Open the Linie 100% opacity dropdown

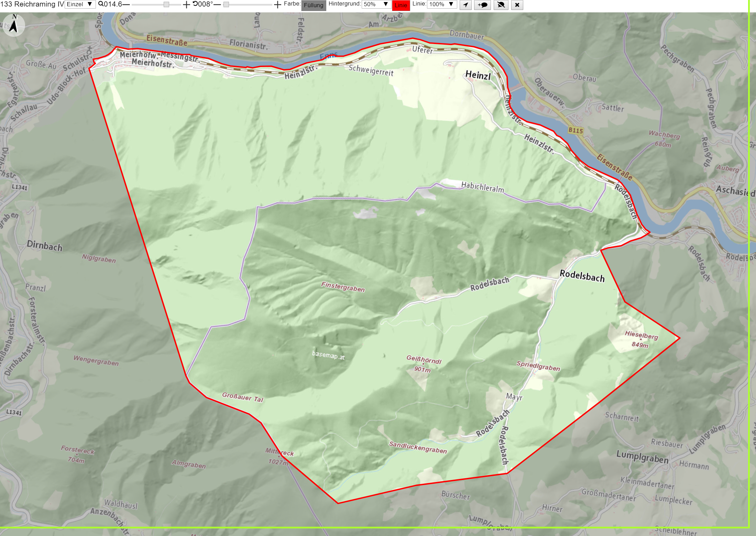[442, 4]
